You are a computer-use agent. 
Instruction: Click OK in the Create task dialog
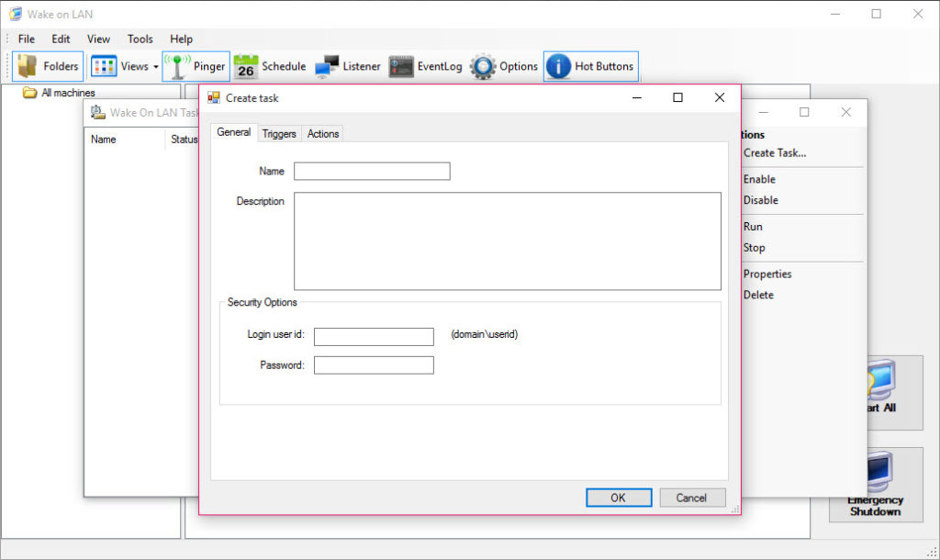[x=619, y=498]
